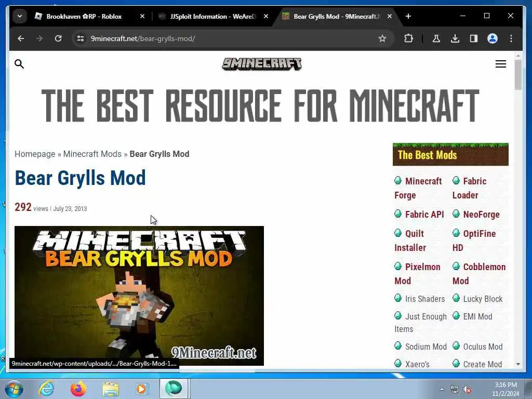Viewport: 532px width, 399px height.
Task: Open the Downloads icon in toolbar
Action: pyautogui.click(x=455, y=38)
